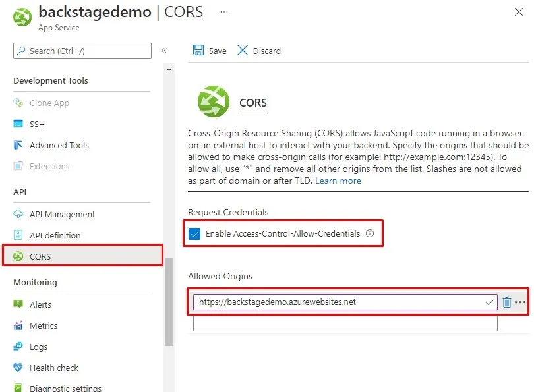Open Extensions menu item
Viewport: 534px width, 392px height.
(x=49, y=167)
